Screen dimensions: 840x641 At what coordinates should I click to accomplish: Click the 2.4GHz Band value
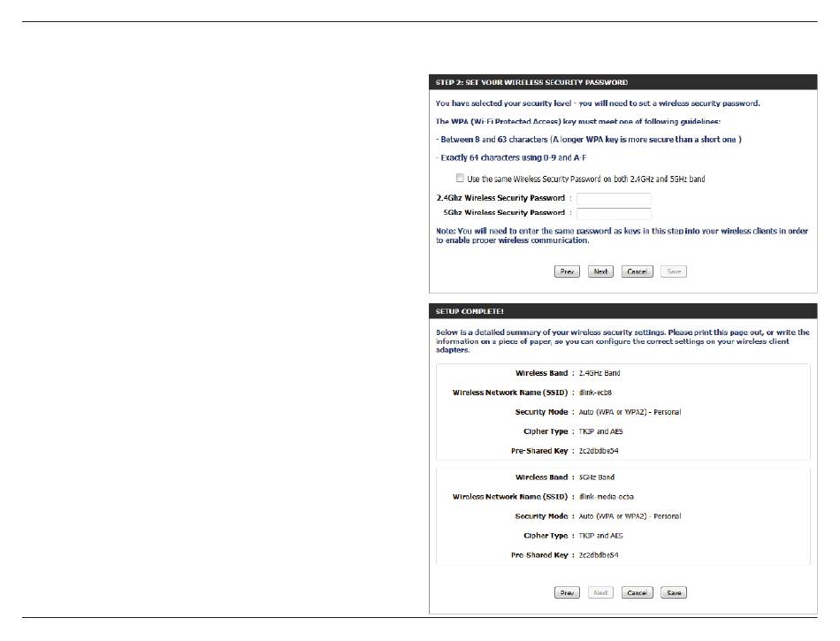(x=599, y=373)
